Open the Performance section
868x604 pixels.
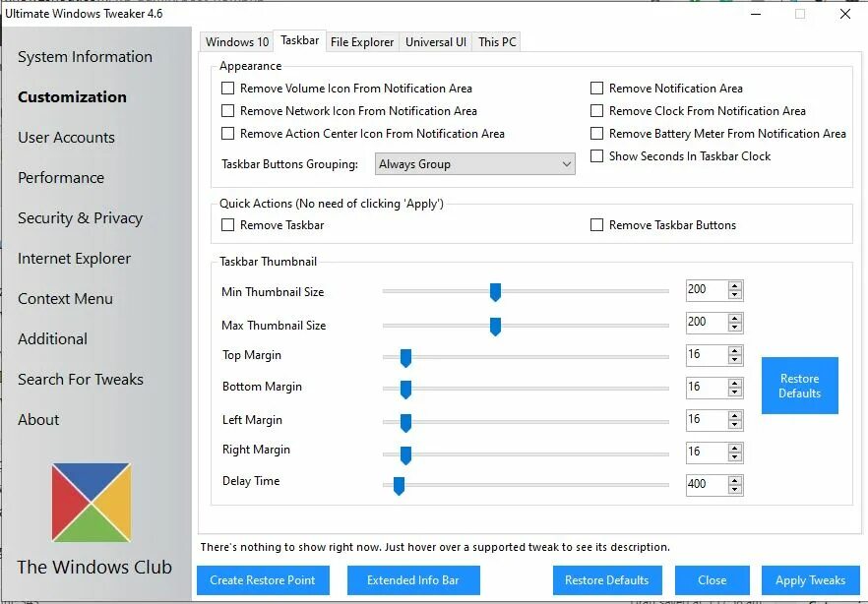(x=61, y=177)
